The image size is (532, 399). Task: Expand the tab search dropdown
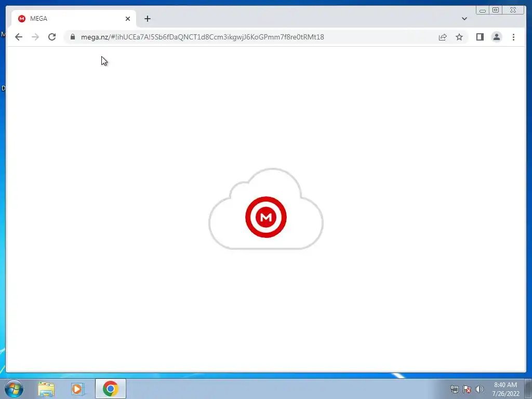tap(464, 19)
